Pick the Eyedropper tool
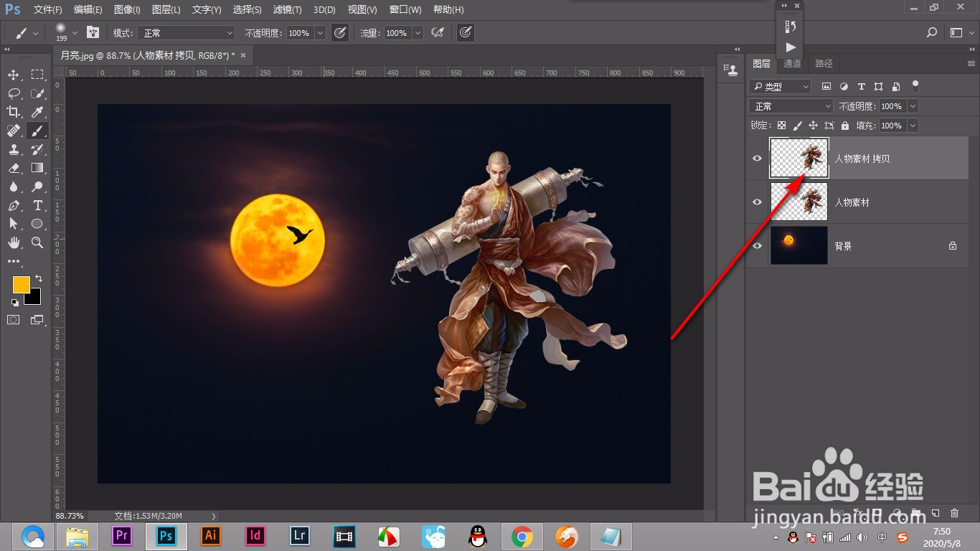980x551 pixels. [x=37, y=112]
